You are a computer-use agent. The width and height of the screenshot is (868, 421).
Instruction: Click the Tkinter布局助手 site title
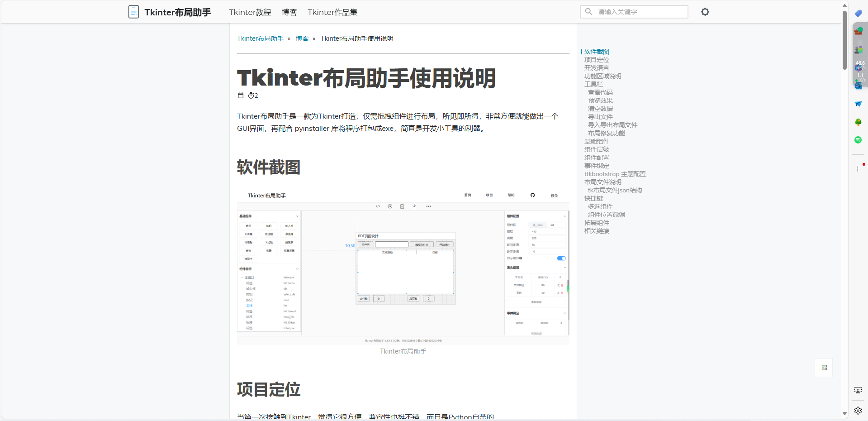pos(178,12)
